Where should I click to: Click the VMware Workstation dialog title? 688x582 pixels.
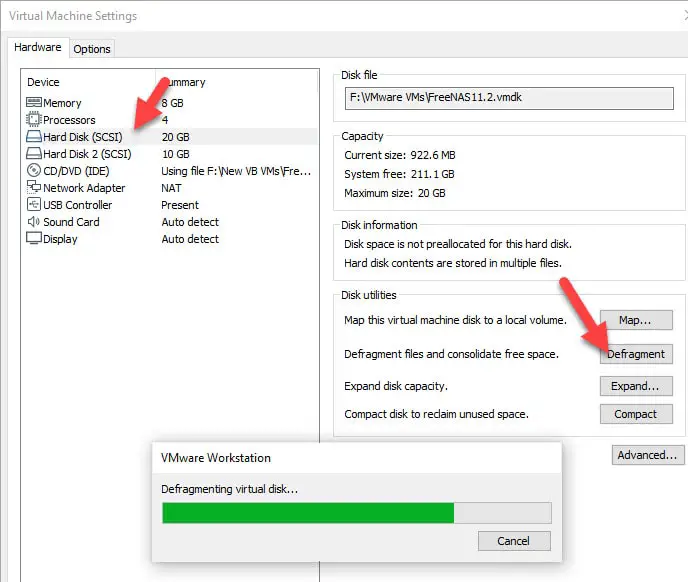216,458
